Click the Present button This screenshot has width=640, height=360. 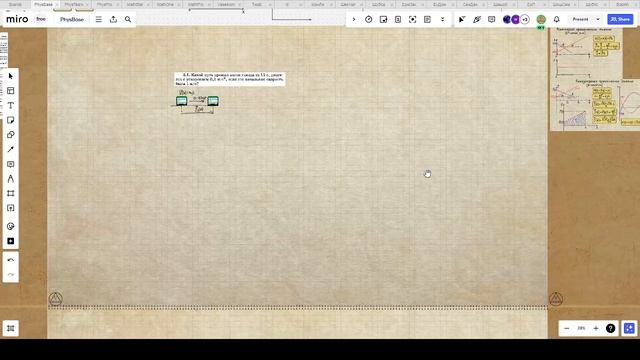(580, 19)
